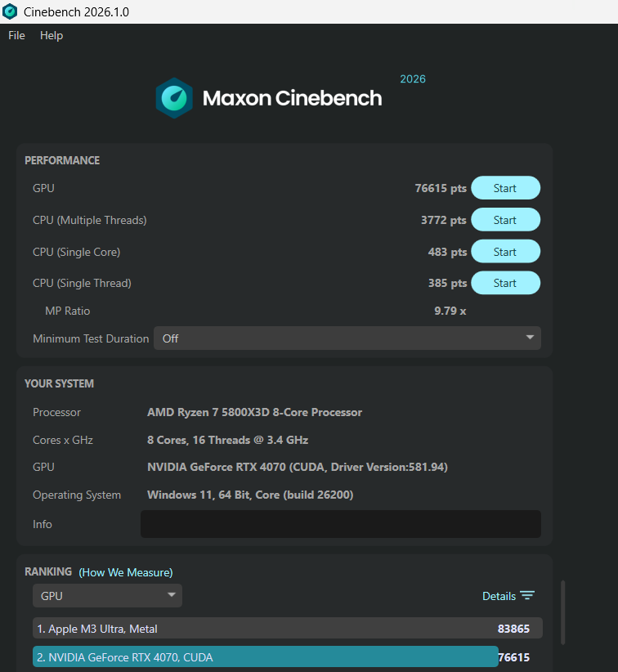Click into the Info text field
Image resolution: width=618 pixels, height=672 pixels.
pyautogui.click(x=341, y=524)
